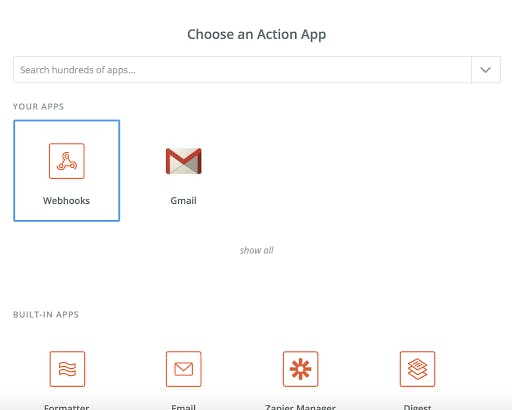512x410 pixels.
Task: Select the Webhooks app icon
Action: click(x=67, y=161)
